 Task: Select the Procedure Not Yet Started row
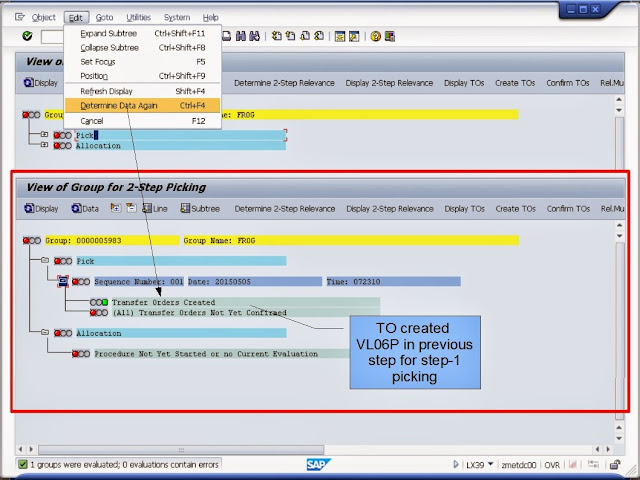coord(222,354)
